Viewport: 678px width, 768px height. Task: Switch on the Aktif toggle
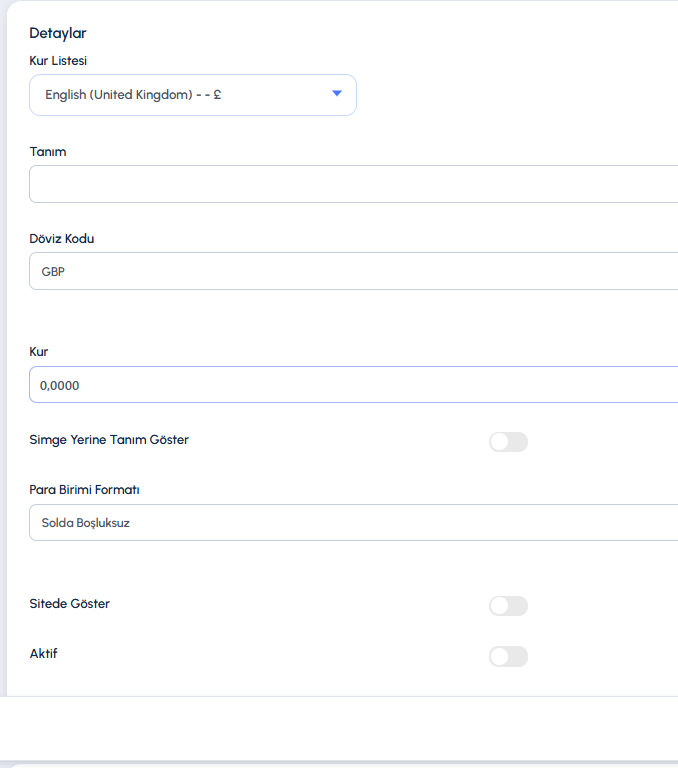click(x=508, y=656)
